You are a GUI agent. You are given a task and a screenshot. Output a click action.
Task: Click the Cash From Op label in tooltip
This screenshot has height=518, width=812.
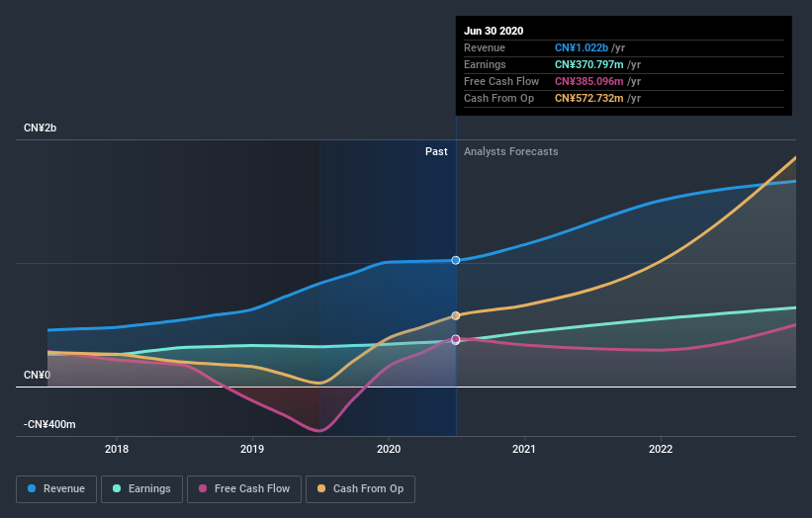(x=498, y=98)
